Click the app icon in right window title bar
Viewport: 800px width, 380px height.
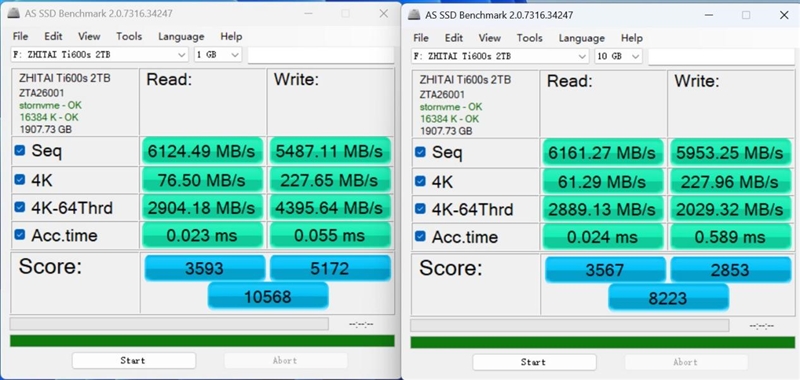[414, 15]
